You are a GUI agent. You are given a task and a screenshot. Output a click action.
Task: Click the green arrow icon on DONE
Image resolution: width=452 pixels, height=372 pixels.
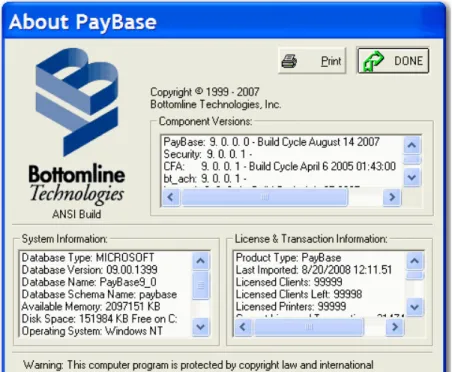(373, 61)
